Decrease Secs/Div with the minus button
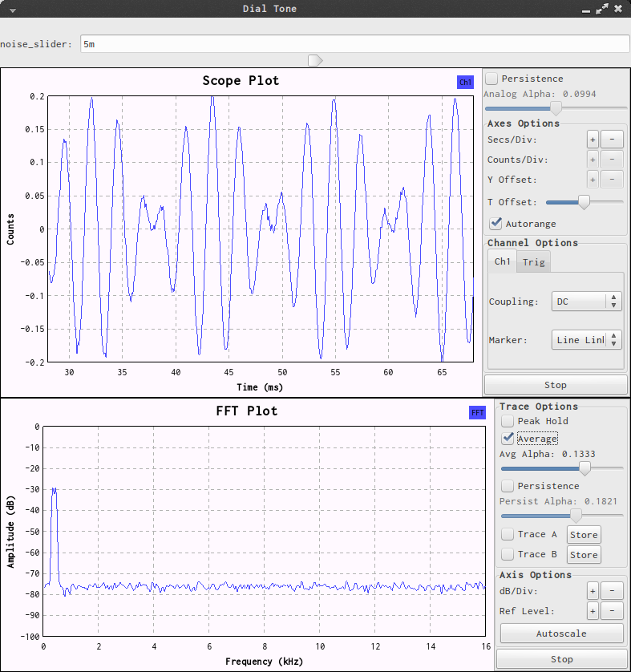 click(612, 140)
